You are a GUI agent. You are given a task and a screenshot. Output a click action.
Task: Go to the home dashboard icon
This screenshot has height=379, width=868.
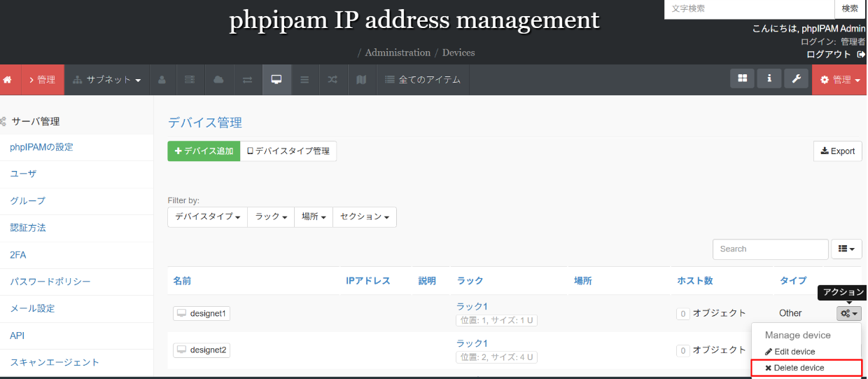click(x=8, y=80)
